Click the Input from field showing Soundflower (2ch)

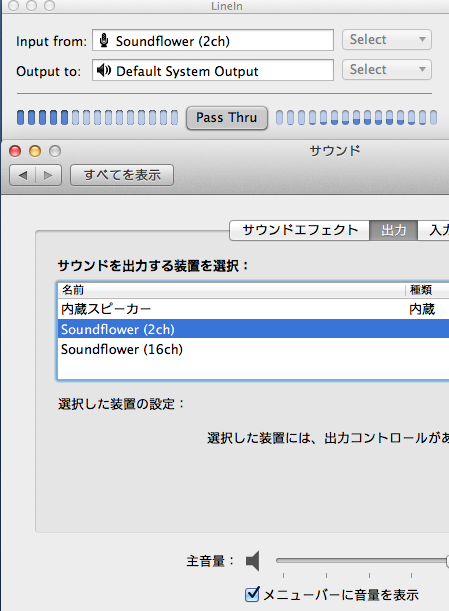pyautogui.click(x=213, y=40)
